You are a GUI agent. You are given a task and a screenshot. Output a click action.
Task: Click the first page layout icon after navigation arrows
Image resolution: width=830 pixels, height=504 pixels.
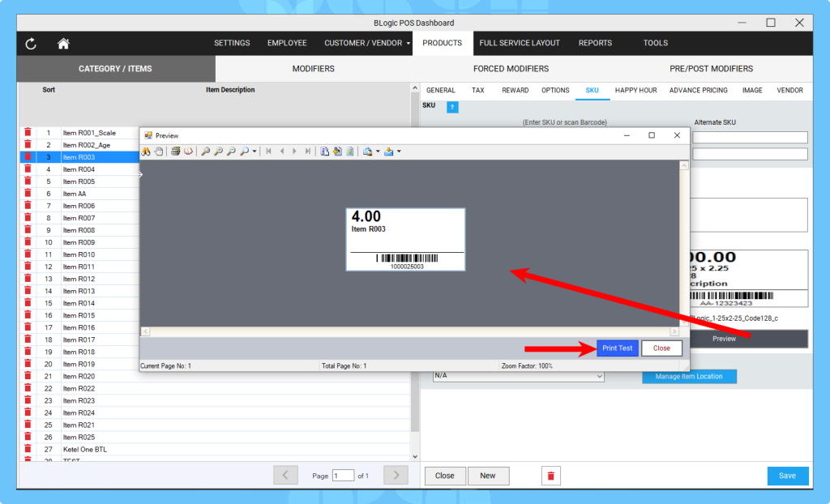click(324, 152)
